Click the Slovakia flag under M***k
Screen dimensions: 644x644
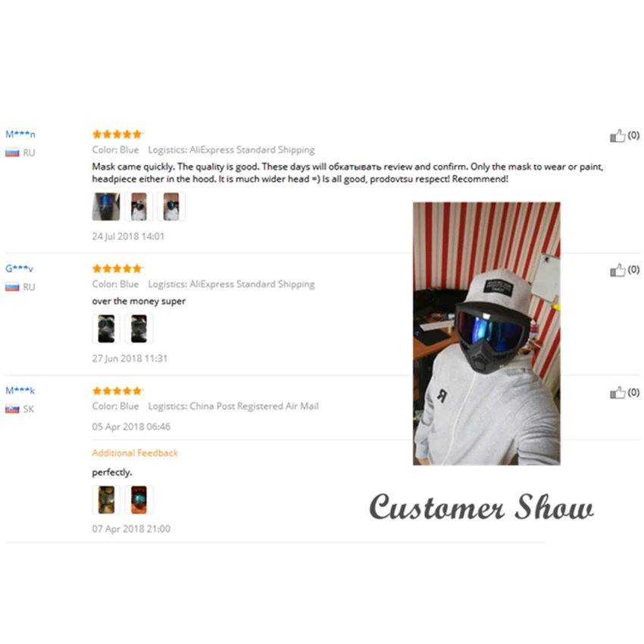point(12,409)
